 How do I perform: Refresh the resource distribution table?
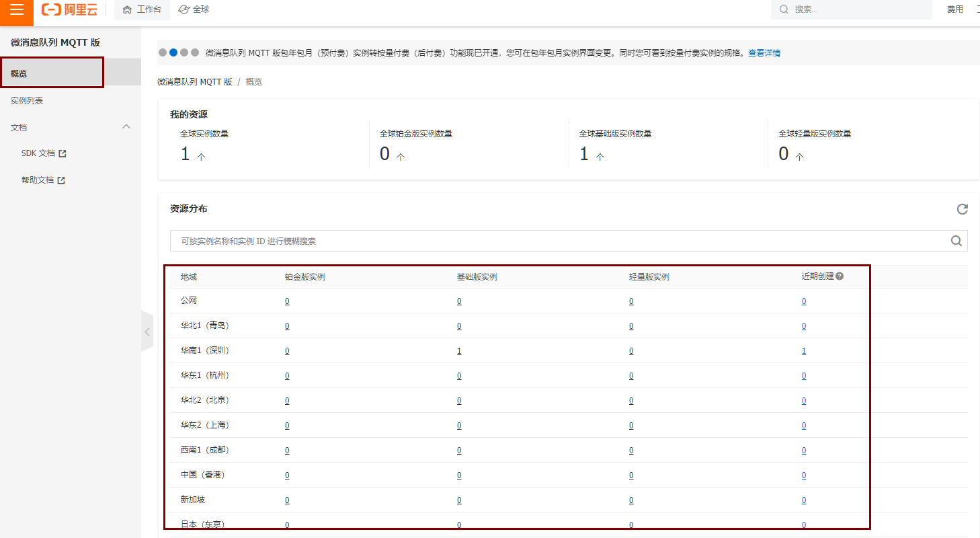962,209
